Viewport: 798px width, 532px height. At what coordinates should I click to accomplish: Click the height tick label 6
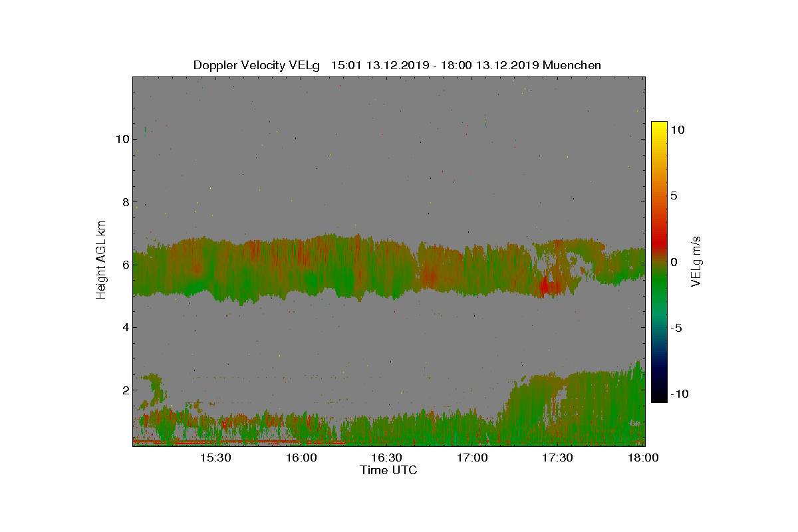tap(125, 264)
